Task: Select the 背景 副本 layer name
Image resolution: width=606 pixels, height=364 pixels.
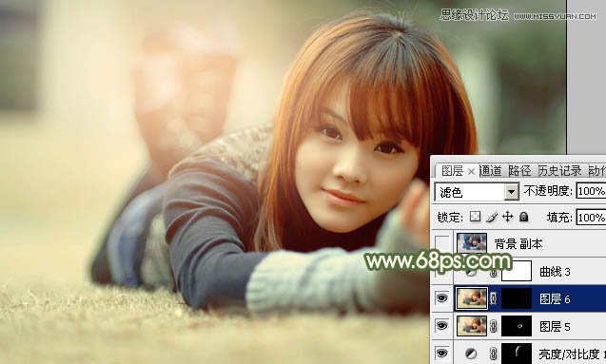Action: [518, 244]
